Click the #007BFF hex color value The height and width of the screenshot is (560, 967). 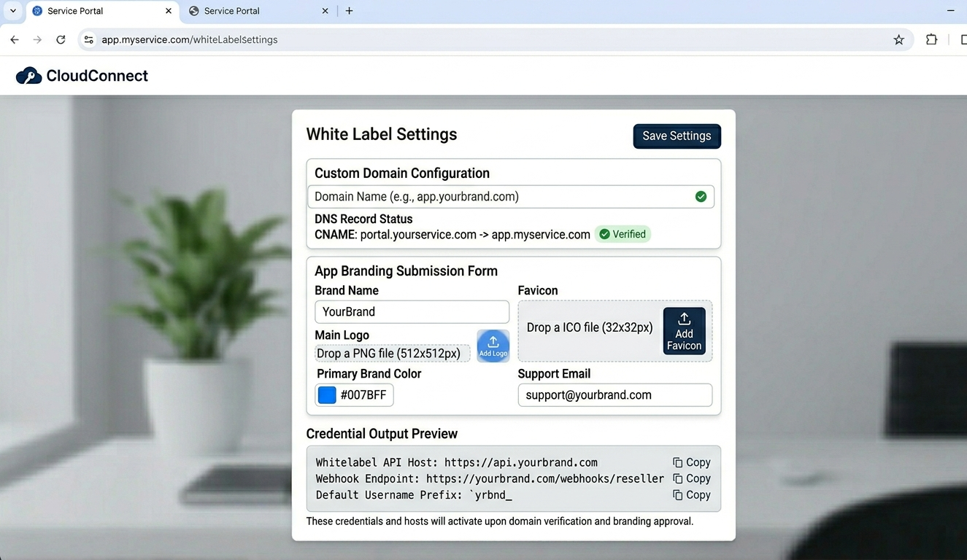[x=363, y=395]
